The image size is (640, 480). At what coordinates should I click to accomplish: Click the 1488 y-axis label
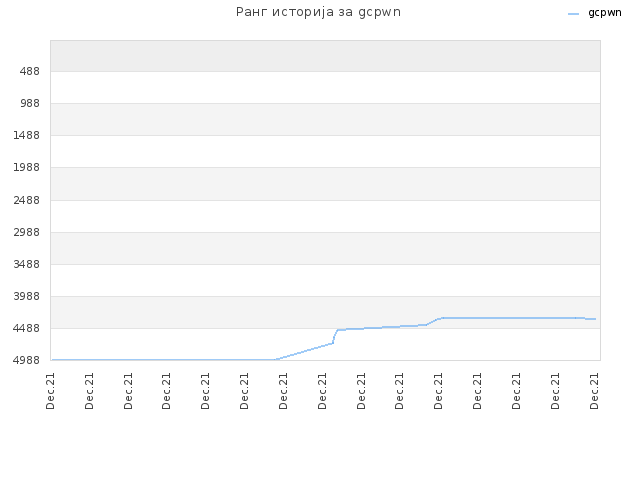click(x=27, y=136)
